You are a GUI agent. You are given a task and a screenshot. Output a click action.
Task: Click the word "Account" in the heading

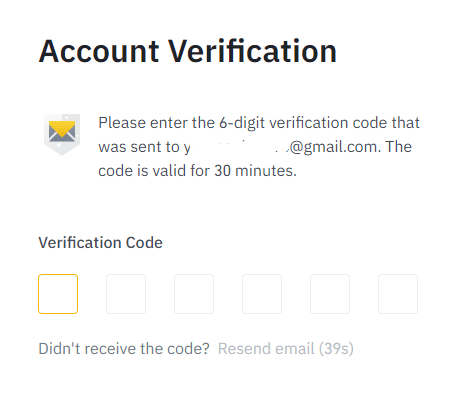(99, 51)
